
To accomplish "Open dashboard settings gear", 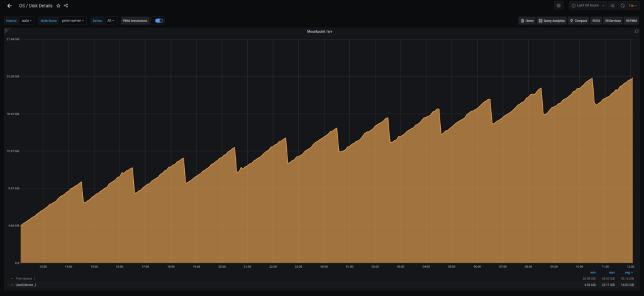I will tap(558, 6).
